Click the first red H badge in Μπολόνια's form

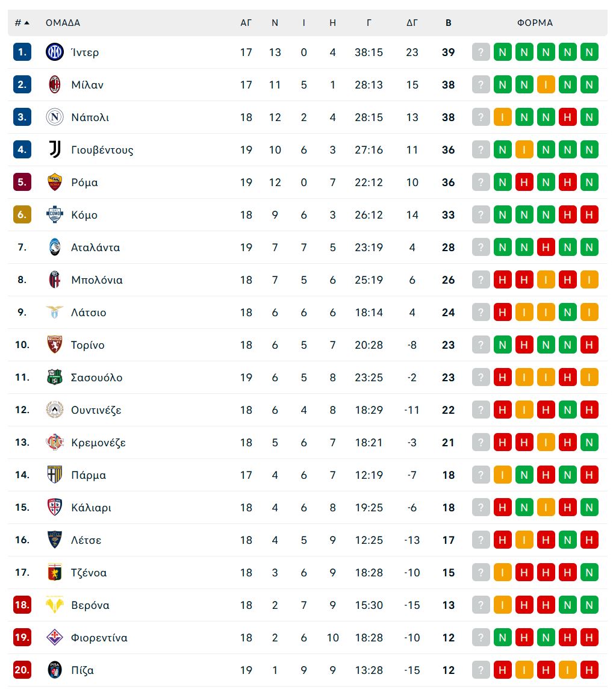[502, 279]
